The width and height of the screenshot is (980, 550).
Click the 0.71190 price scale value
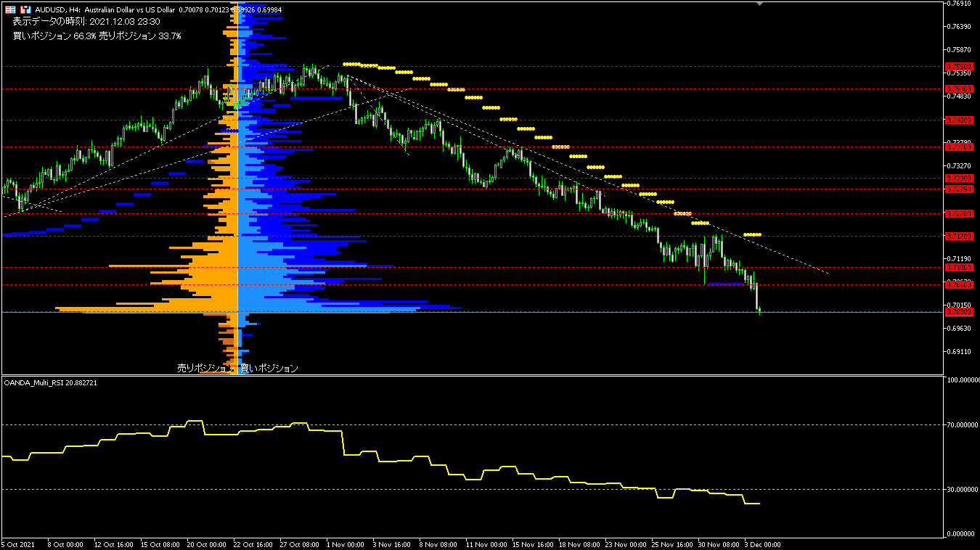[960, 258]
